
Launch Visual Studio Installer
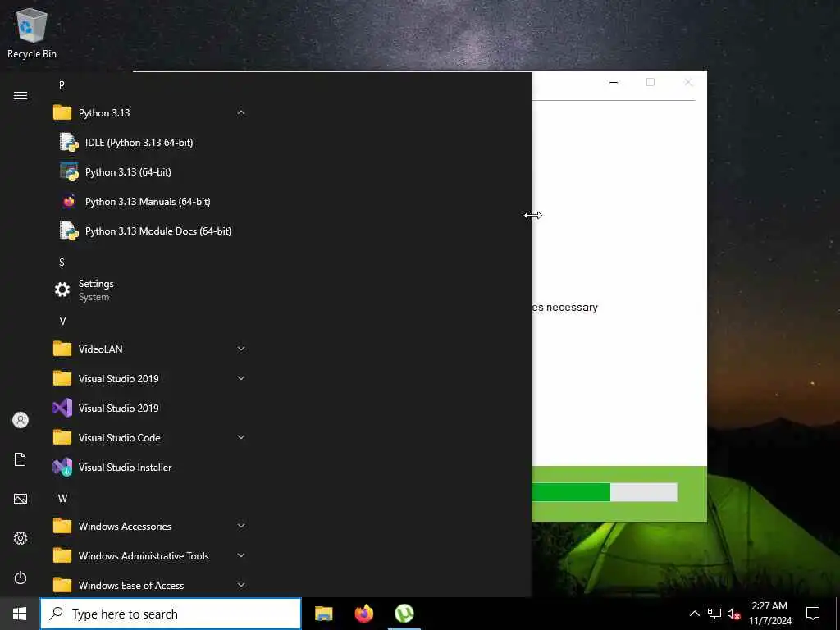click(150, 467)
